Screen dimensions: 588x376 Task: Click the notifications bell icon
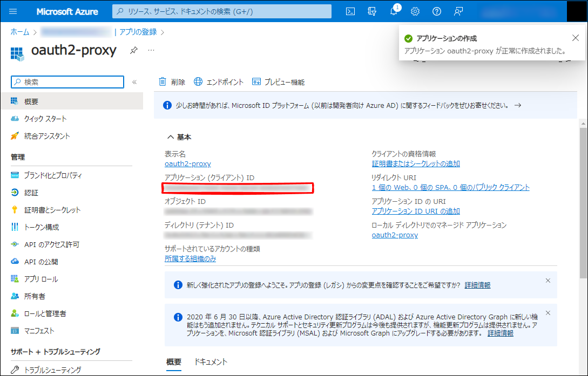[394, 12]
